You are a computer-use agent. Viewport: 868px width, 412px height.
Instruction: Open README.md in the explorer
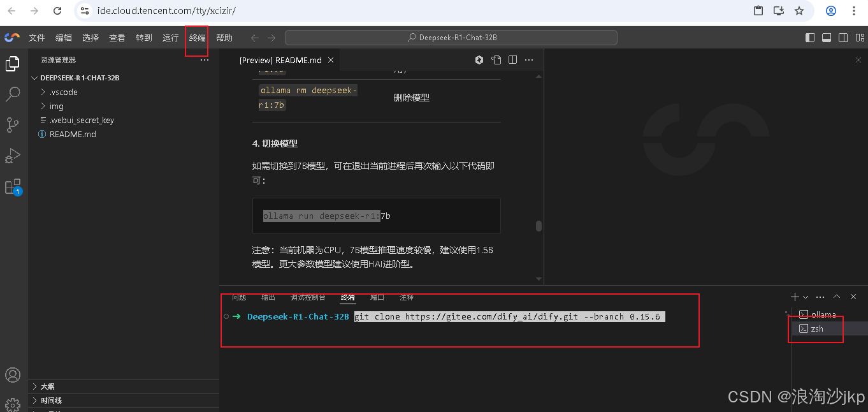click(x=124, y=134)
